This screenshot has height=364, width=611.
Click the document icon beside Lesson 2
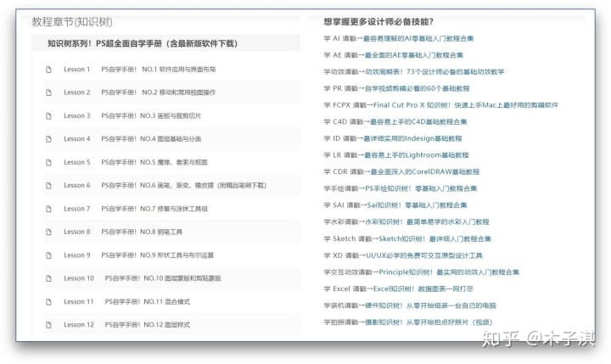[x=48, y=92]
